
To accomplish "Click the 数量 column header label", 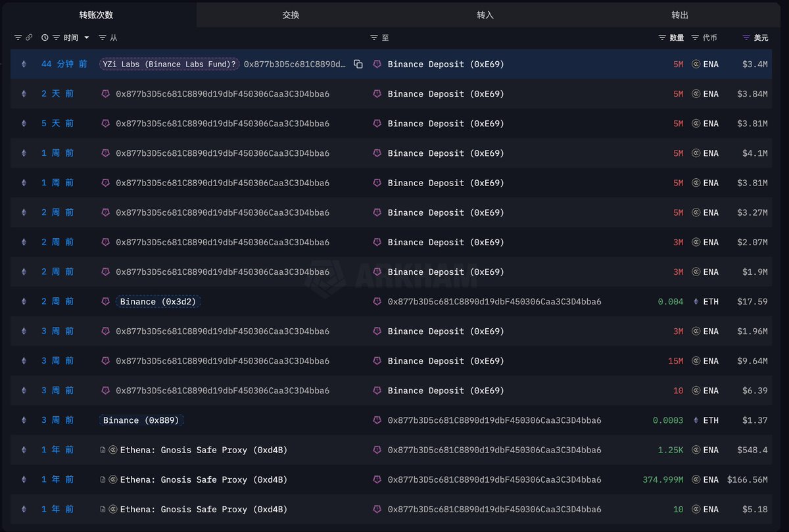I will pos(677,38).
